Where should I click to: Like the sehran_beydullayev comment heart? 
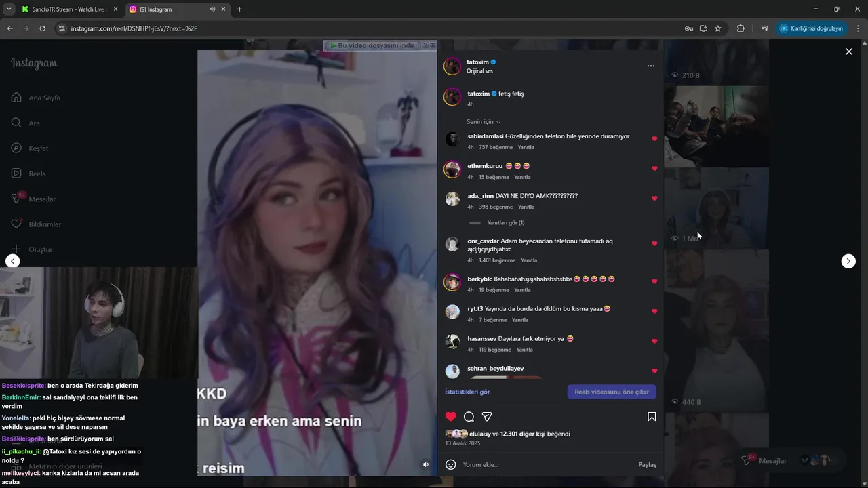point(654,371)
